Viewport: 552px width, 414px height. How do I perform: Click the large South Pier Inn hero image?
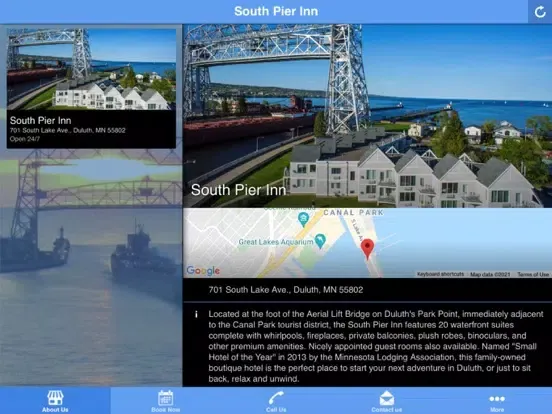pos(368,116)
